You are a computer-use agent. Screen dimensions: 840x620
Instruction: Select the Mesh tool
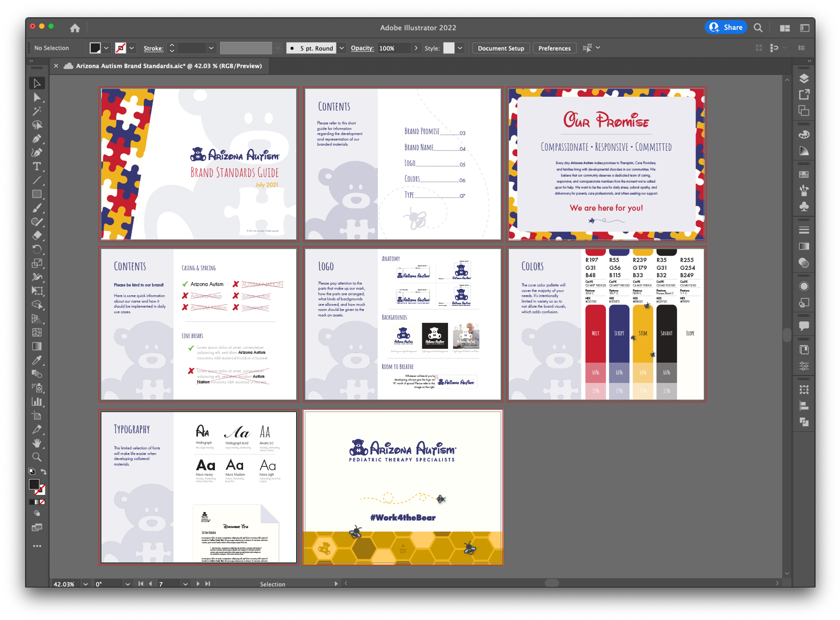(x=37, y=333)
